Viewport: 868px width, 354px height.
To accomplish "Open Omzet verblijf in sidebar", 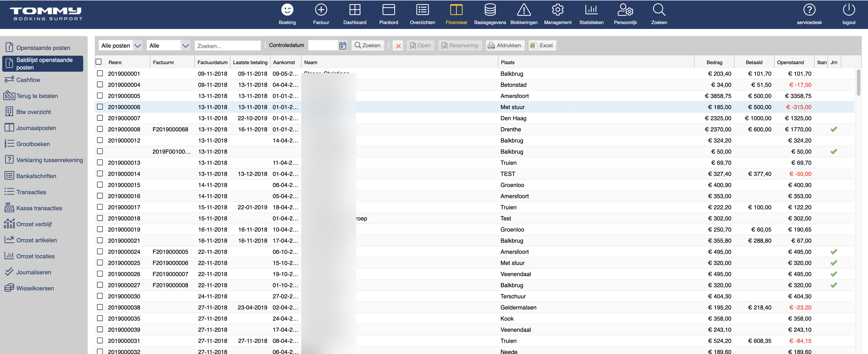I will point(34,224).
